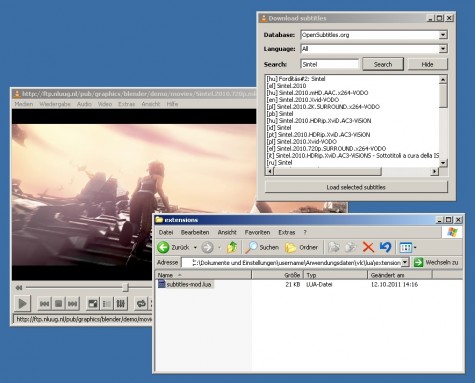Stop playback in VLC player
This screenshot has height=383, width=475.
click(x=58, y=304)
